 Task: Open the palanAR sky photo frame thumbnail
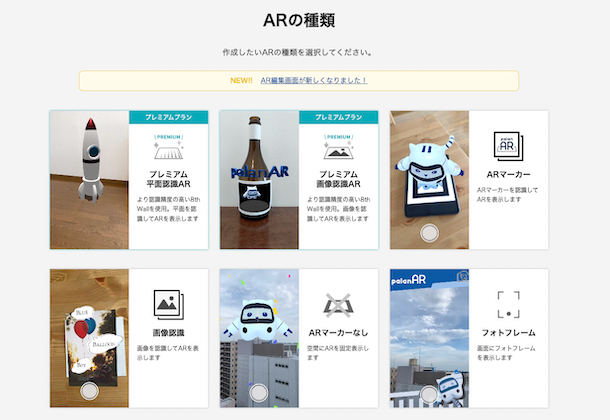tap(429, 338)
